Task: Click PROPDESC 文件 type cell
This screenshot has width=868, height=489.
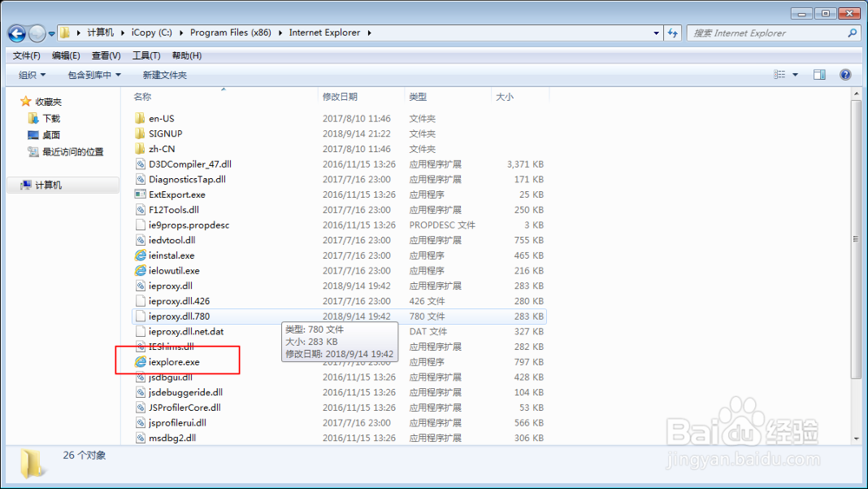Action: pyautogui.click(x=442, y=225)
